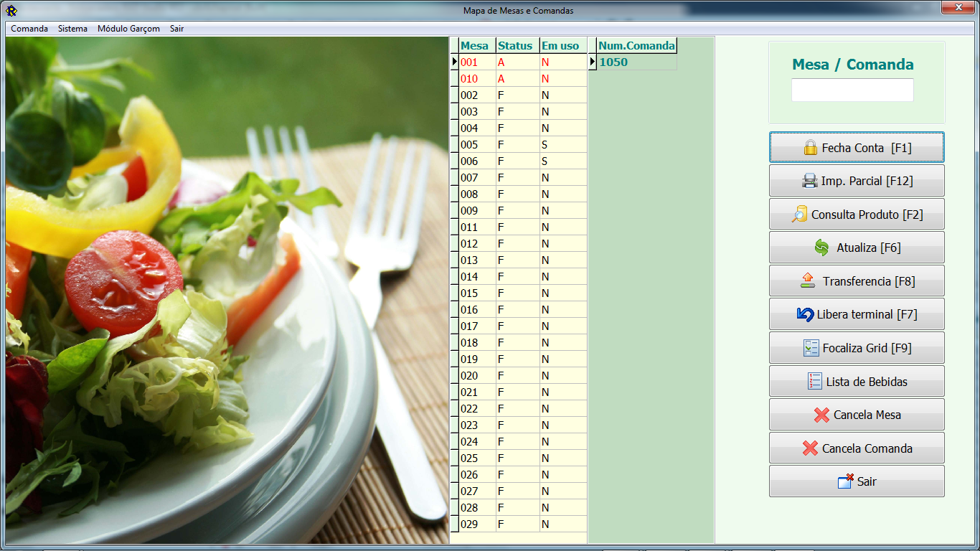Open the Módulo Garçom menu
The image size is (980, 551).
click(x=128, y=29)
